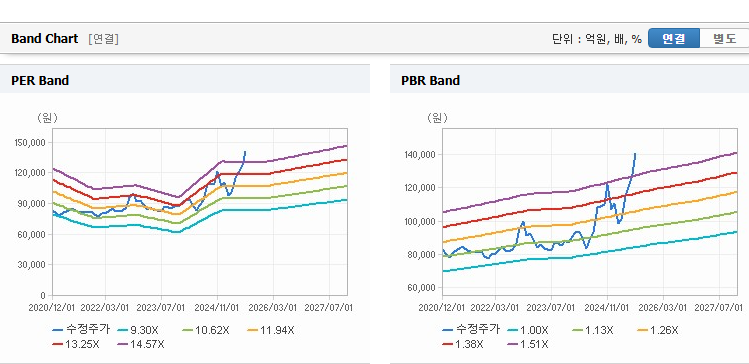Screen dimensions: 749x364
Task: Click the PBR Band panel heading
Action: point(430,81)
